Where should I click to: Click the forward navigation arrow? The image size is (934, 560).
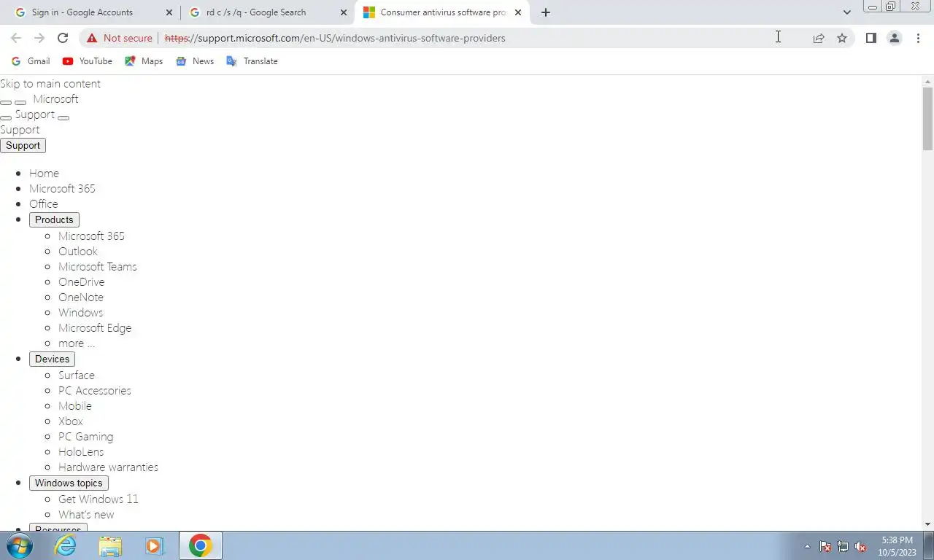coord(39,38)
